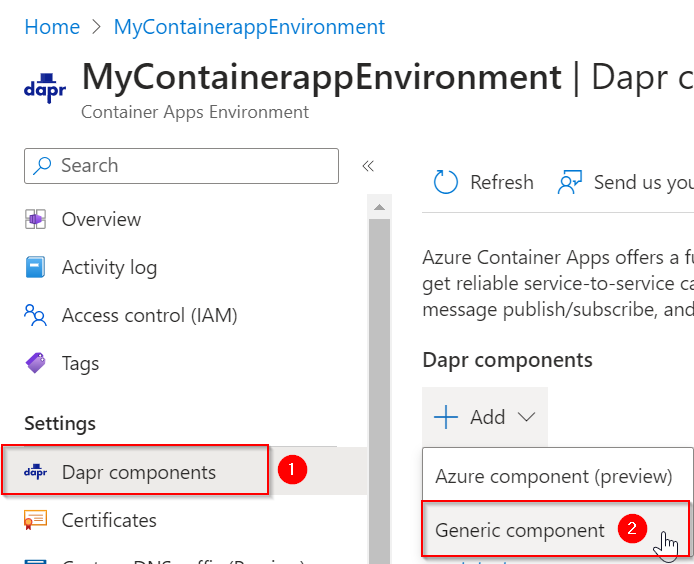Click the Access control people icon
Image resolution: width=694 pixels, height=564 pixels.
(35, 315)
